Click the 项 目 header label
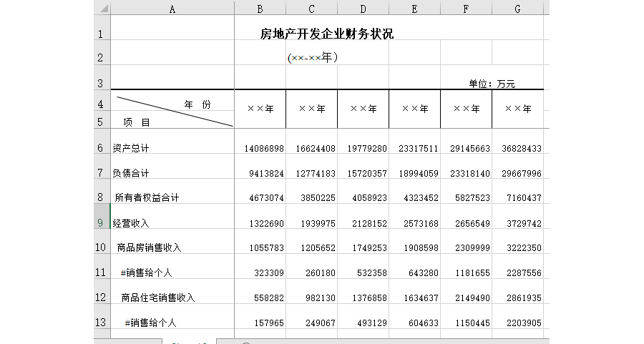Viewport: 644px width, 344px height. [137, 122]
